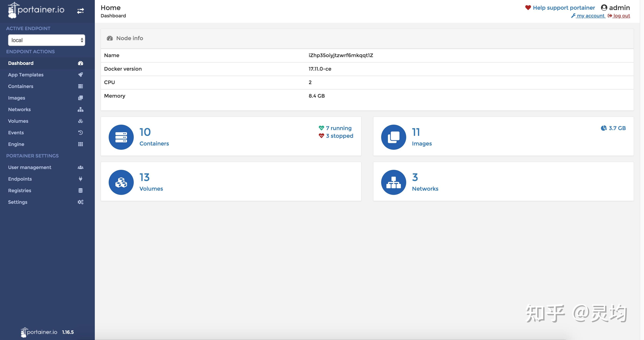
Task: Click 'Help support portainer' link
Action: tap(563, 8)
